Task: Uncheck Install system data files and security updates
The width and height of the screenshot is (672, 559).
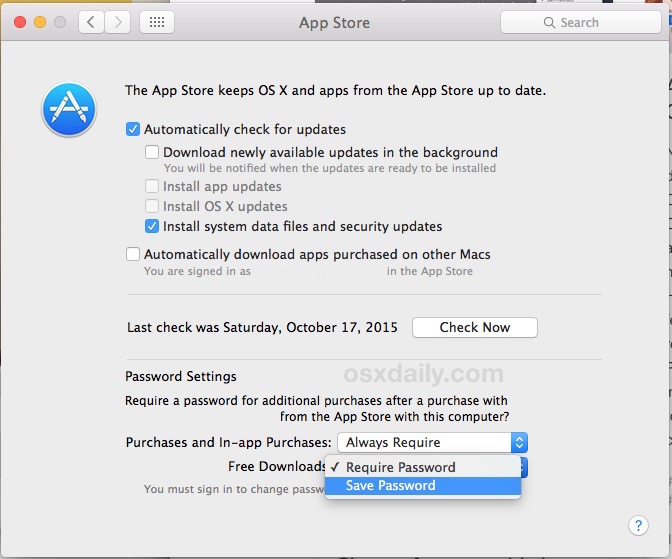Action: coord(152,226)
